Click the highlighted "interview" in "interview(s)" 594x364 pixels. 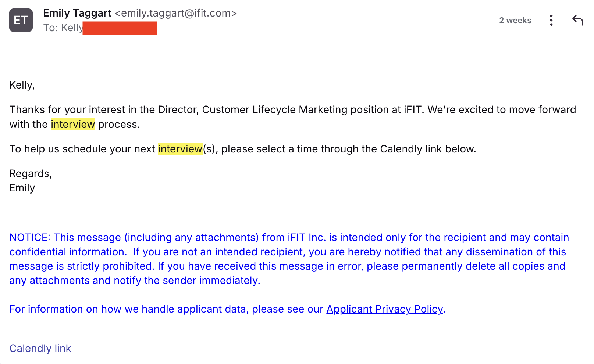coord(180,149)
